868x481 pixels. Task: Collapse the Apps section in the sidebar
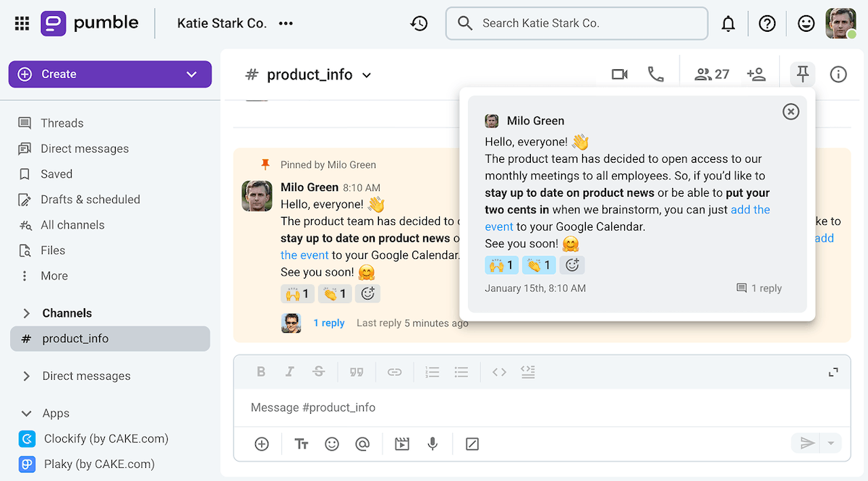[27, 413]
